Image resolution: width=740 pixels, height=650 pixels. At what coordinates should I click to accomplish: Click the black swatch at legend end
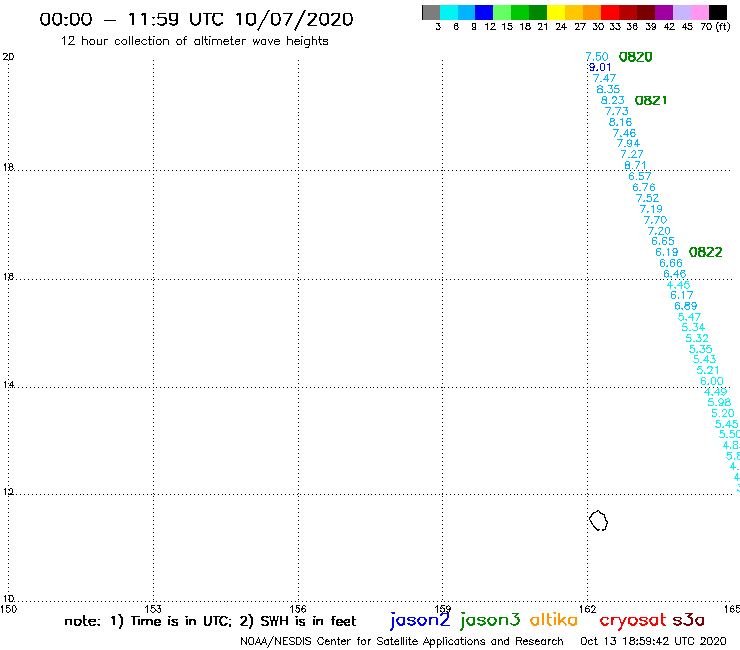[x=718, y=12]
